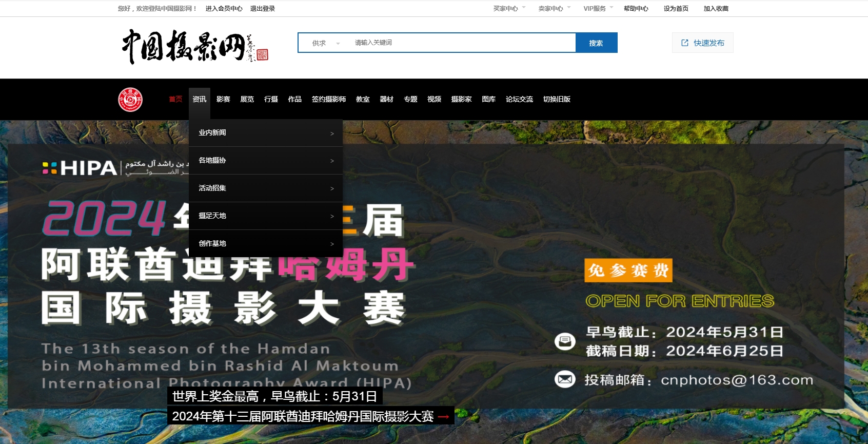The image size is (868, 444).
Task: Open the 资讯 nav item
Action: point(200,100)
